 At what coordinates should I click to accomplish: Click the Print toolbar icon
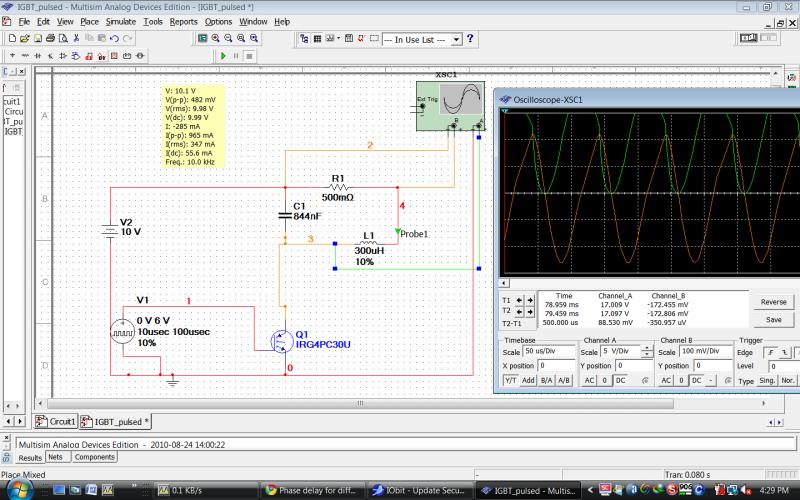(x=51, y=38)
